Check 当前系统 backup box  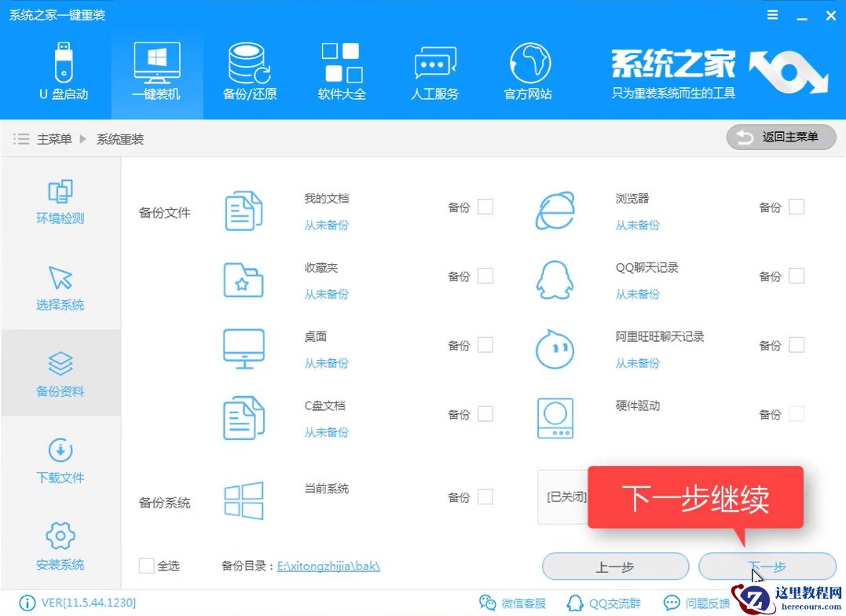tap(485, 497)
